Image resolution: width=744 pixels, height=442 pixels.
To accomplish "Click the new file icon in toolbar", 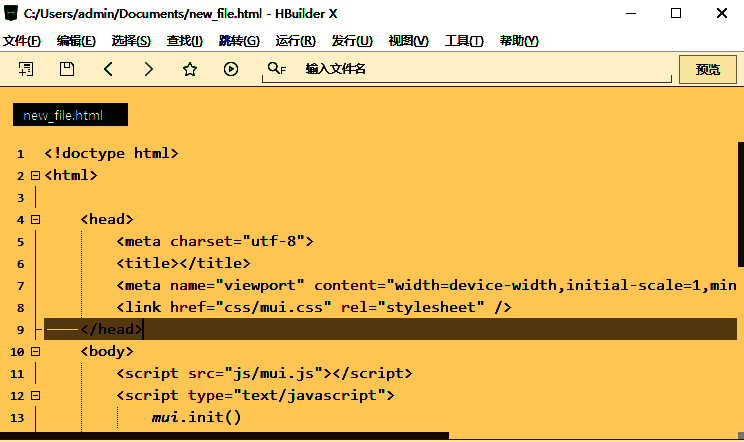I will [26, 69].
